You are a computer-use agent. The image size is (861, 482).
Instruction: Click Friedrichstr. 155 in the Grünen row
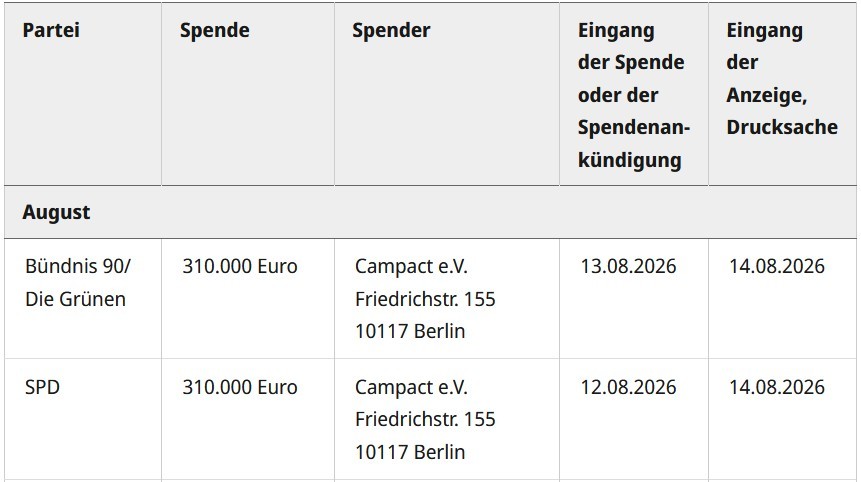click(x=425, y=299)
